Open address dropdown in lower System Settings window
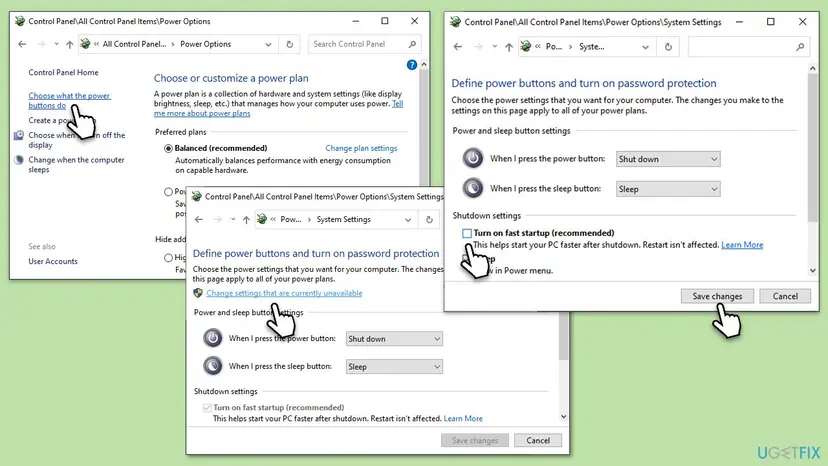Viewport: 828px width, 466px height. point(408,219)
